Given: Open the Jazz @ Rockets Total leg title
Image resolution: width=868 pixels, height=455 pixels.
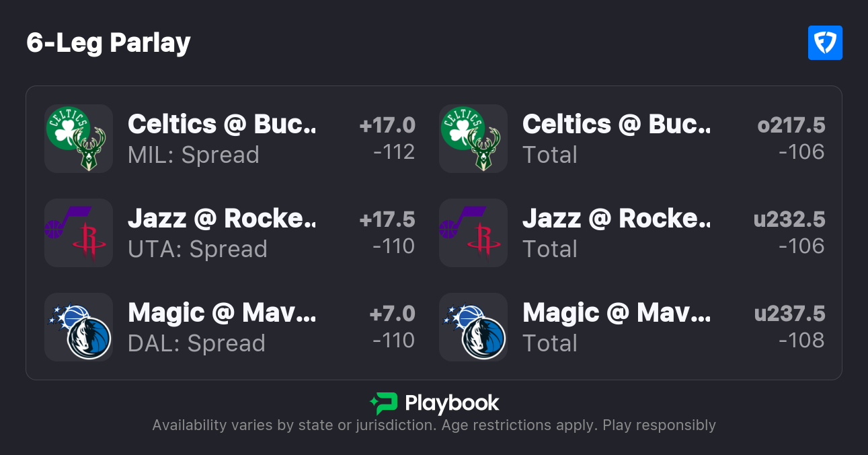Looking at the screenshot, I should (616, 219).
